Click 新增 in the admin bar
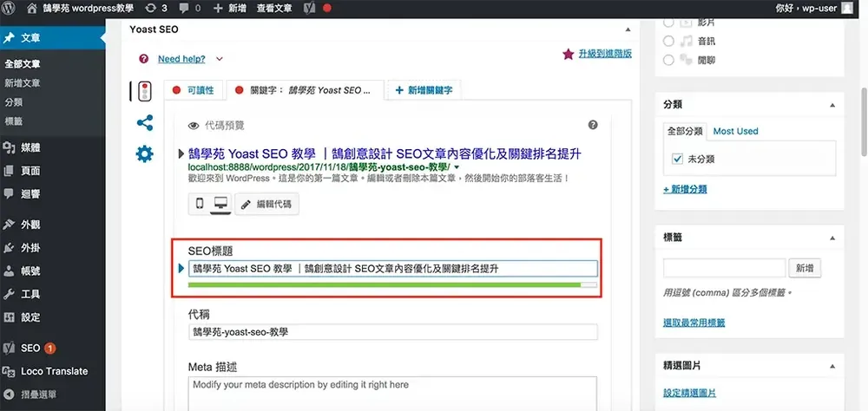The height and width of the screenshot is (411, 868). (230, 9)
